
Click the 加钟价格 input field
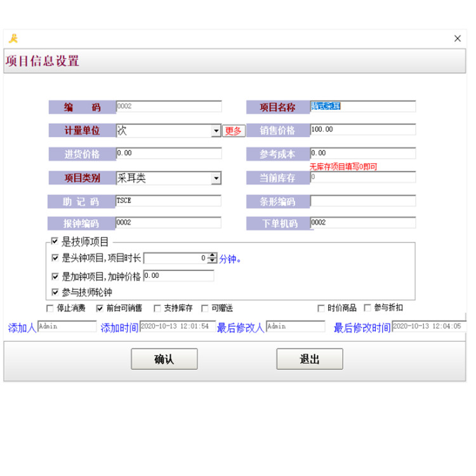178,275
